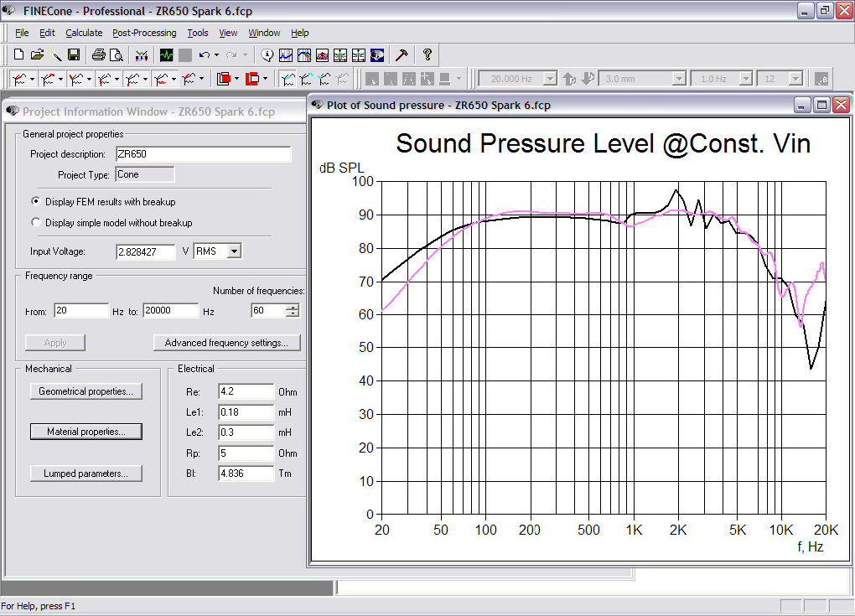The width and height of the screenshot is (855, 616).
Task: Open Advanced frequency settings
Action: [x=226, y=342]
